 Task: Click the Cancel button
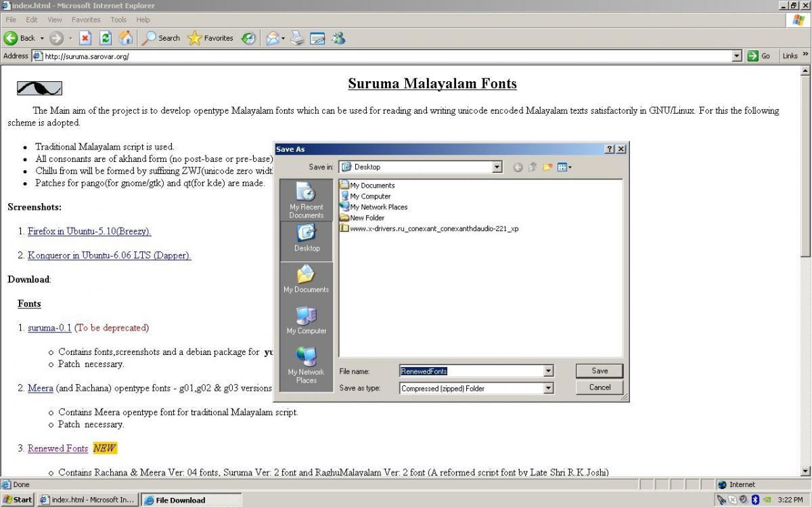[600, 387]
